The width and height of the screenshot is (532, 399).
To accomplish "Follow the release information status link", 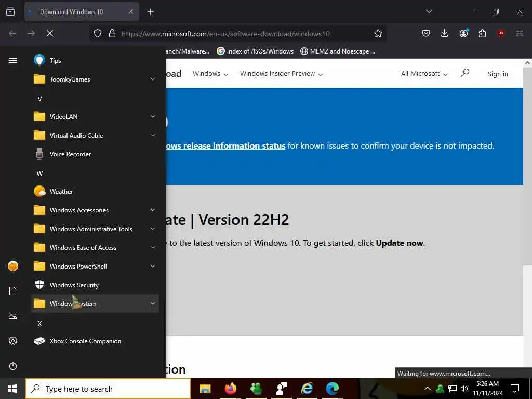I will coord(225,146).
